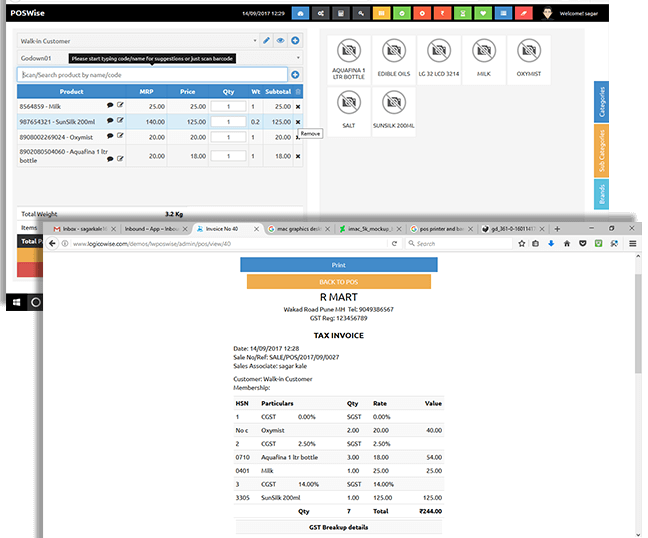The width and height of the screenshot is (648, 538).
Task: Open the Categories side tab
Action: coord(601,102)
